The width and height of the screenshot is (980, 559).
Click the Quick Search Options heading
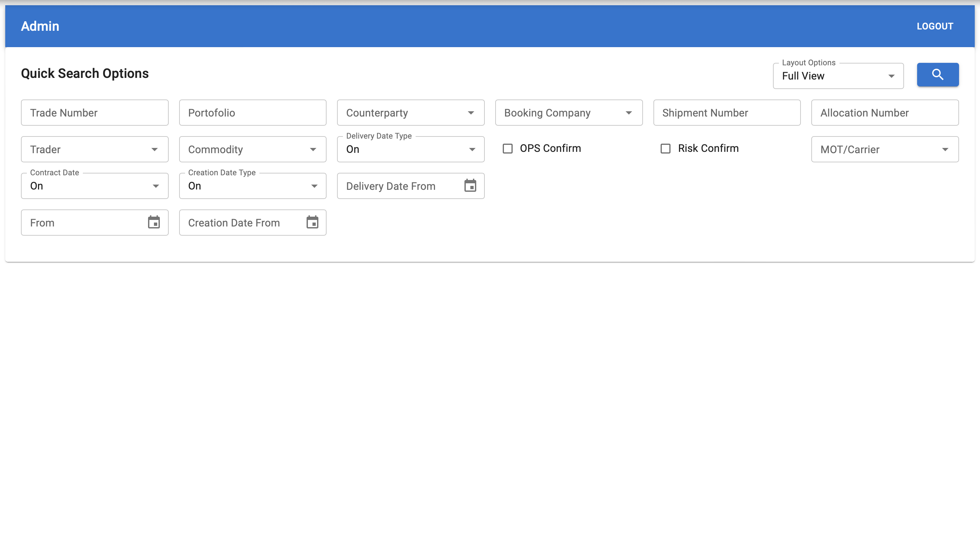(85, 73)
